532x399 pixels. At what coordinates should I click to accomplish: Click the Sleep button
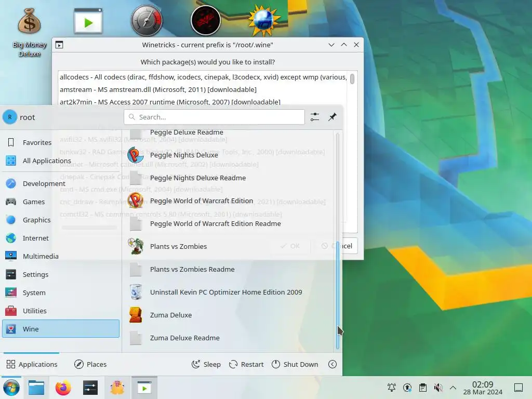click(x=206, y=364)
